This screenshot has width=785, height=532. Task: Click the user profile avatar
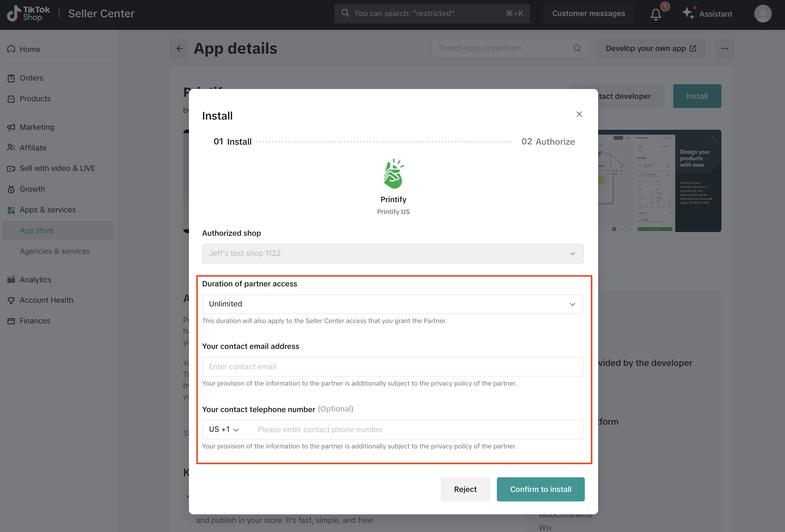[763, 14]
